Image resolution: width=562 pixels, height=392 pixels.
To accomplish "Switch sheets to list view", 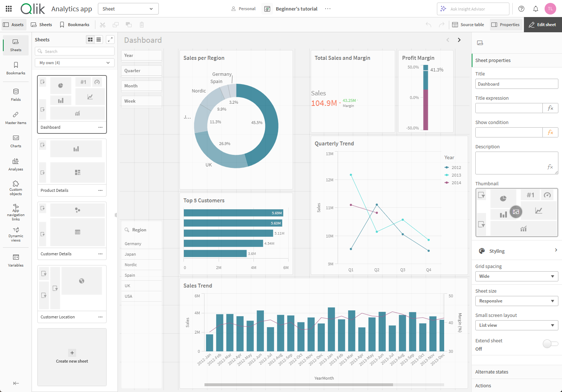I will point(99,40).
